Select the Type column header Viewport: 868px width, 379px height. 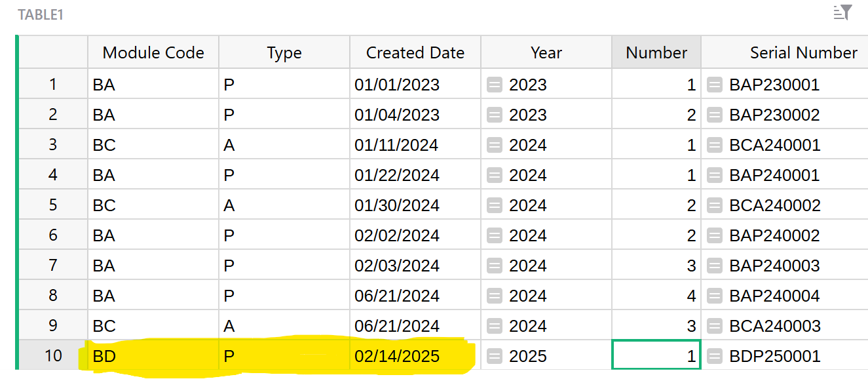284,52
